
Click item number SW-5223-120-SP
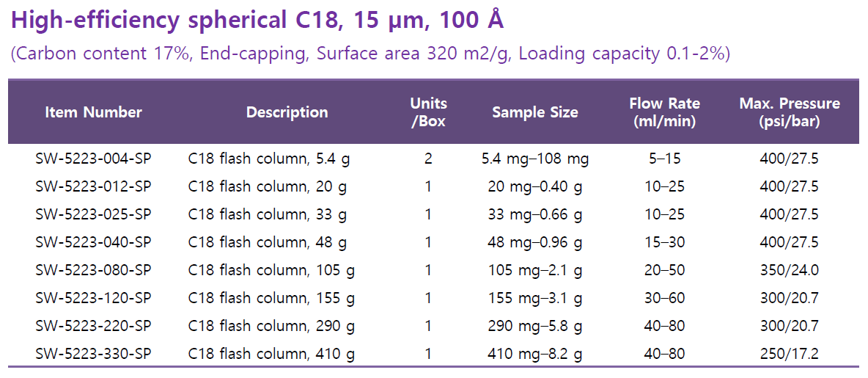point(93,298)
